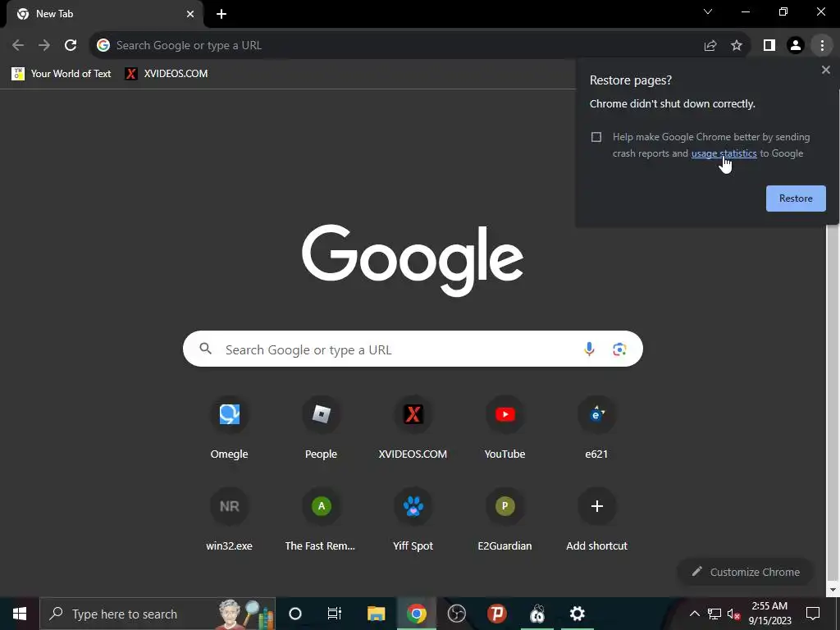Viewport: 840px width, 630px height.
Task: Open the People shortcut
Action: (x=321, y=428)
